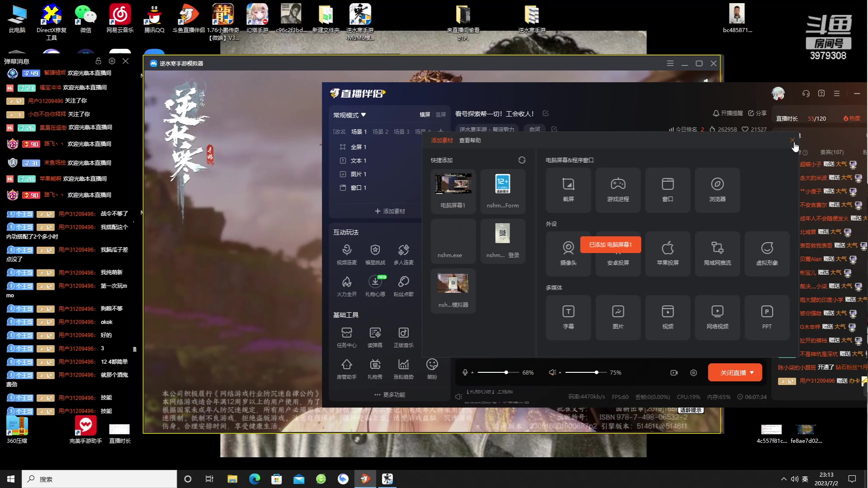Click the 开播提醒 button
Viewport: 868px width, 488px height.
[x=728, y=113]
